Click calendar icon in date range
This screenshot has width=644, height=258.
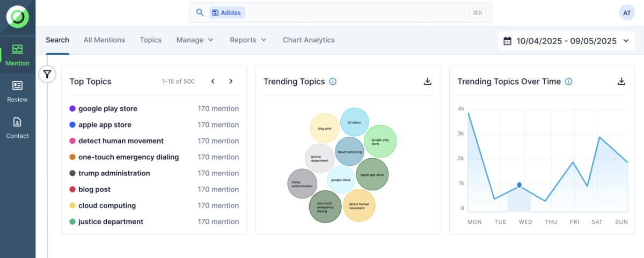coord(508,41)
